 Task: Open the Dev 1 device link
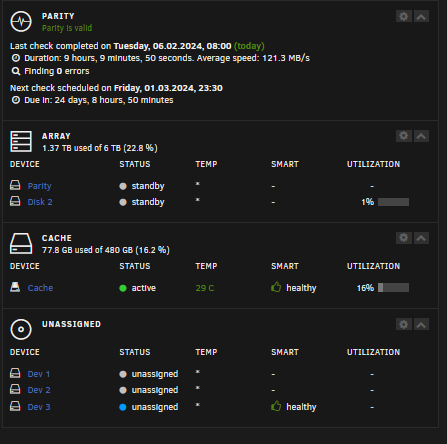(39, 374)
